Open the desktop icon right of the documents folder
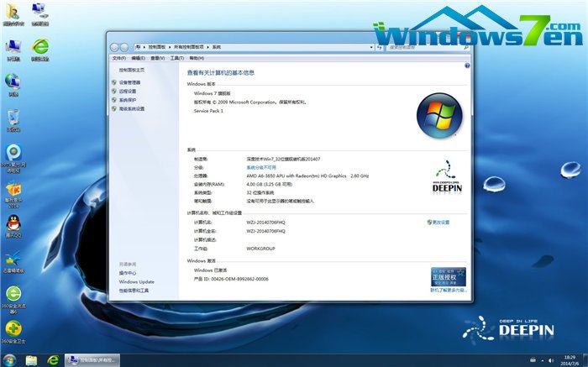The height and width of the screenshot is (367, 588). [x=39, y=13]
